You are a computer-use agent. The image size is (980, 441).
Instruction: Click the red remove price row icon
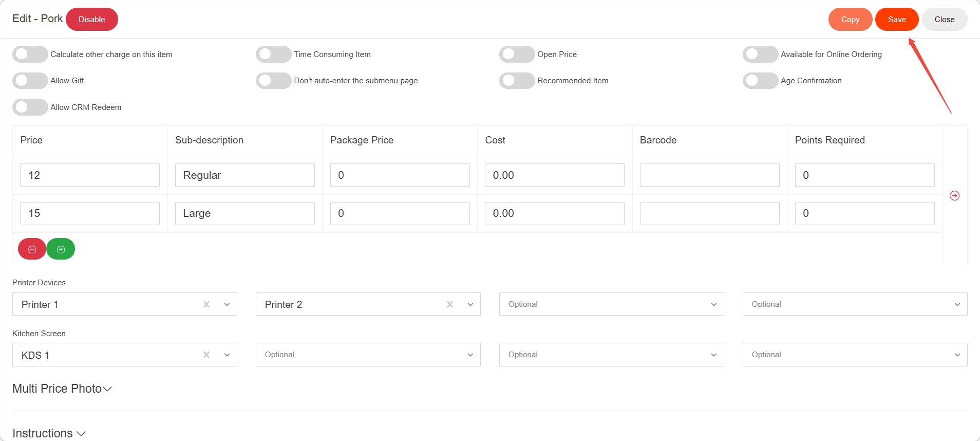32,249
